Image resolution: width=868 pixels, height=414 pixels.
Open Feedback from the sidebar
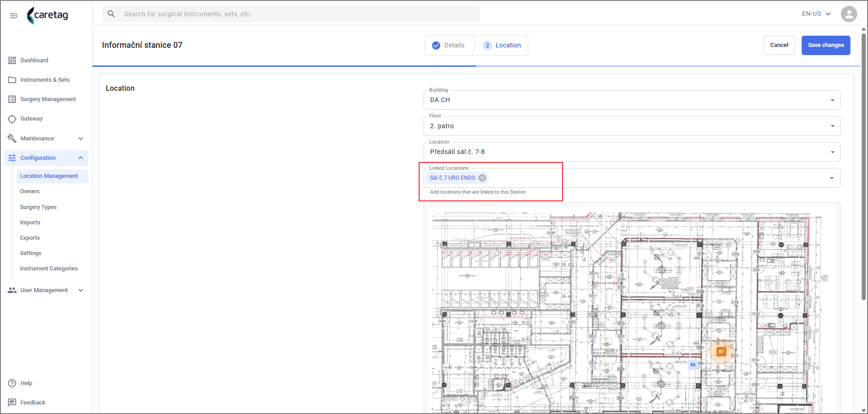[x=32, y=403]
